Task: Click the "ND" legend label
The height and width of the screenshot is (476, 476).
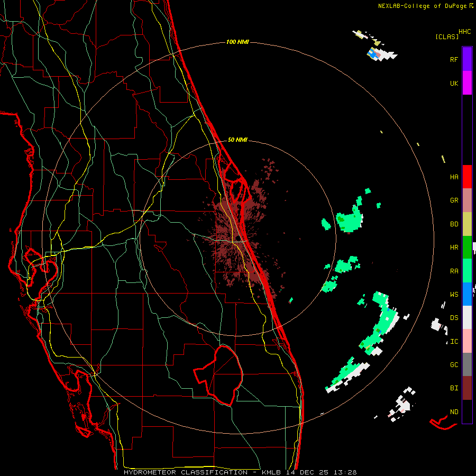Action: pyautogui.click(x=454, y=412)
